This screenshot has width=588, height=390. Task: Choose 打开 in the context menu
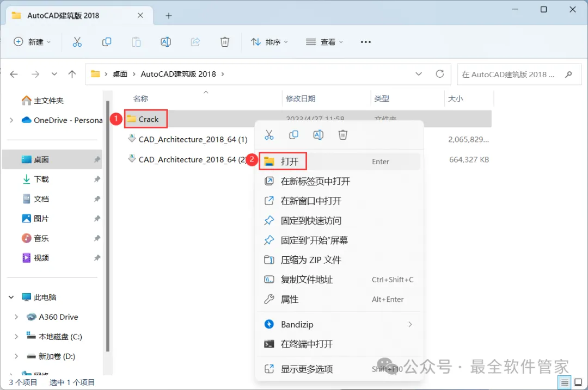(x=339, y=162)
